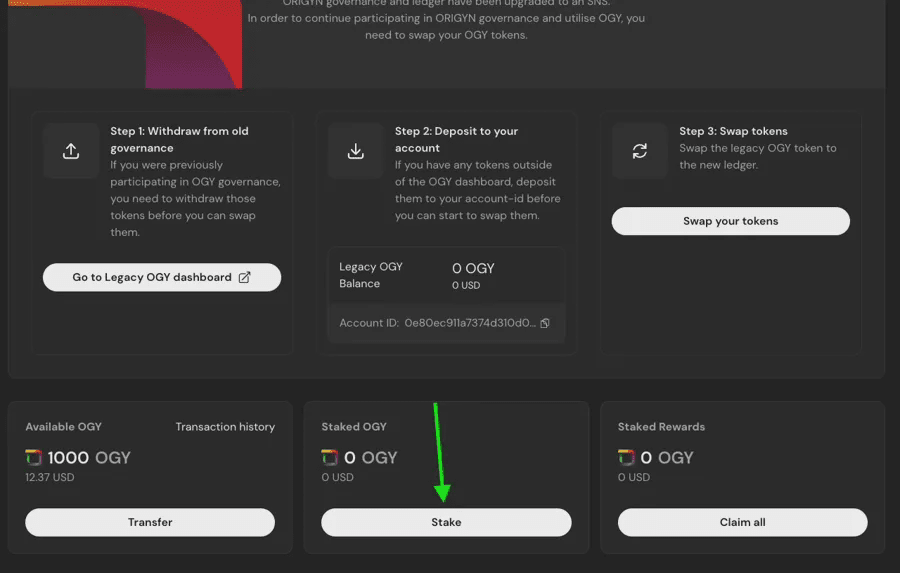Click the 0 OGY legacy balance value

click(x=473, y=268)
